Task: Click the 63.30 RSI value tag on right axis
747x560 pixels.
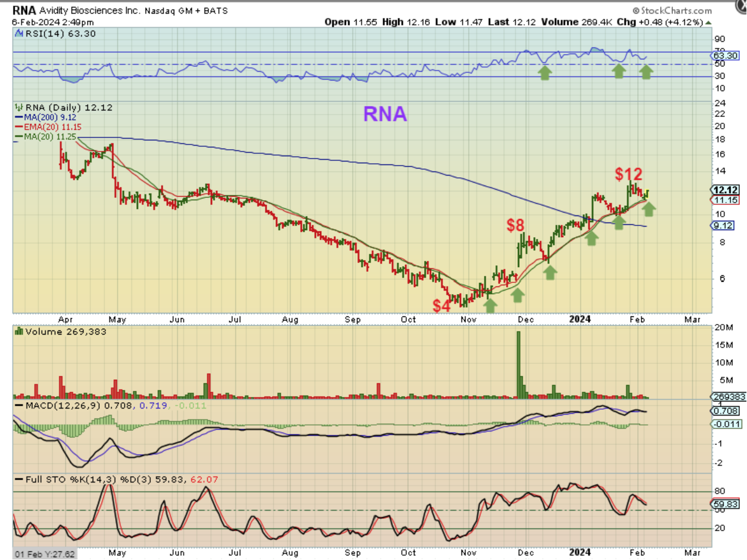Action: coord(725,56)
